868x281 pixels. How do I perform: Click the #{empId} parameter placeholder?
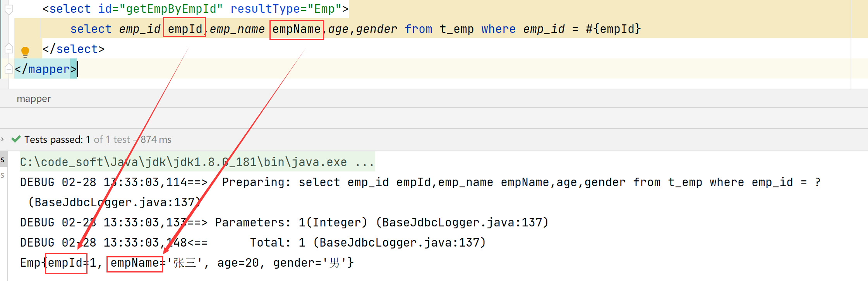click(x=613, y=29)
